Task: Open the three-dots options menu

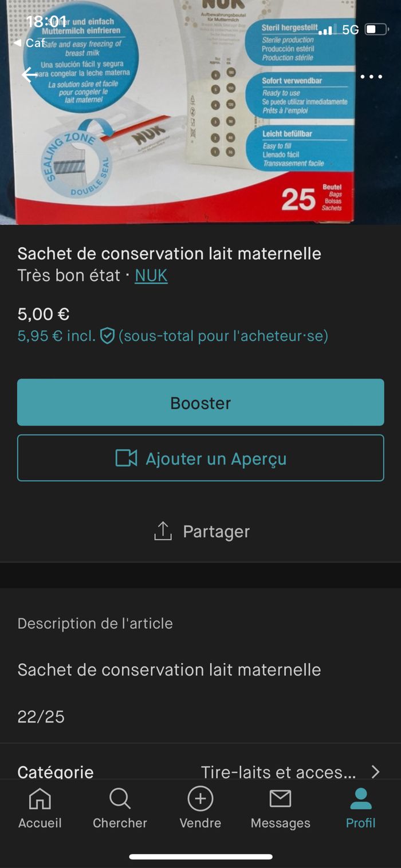Action: (371, 76)
